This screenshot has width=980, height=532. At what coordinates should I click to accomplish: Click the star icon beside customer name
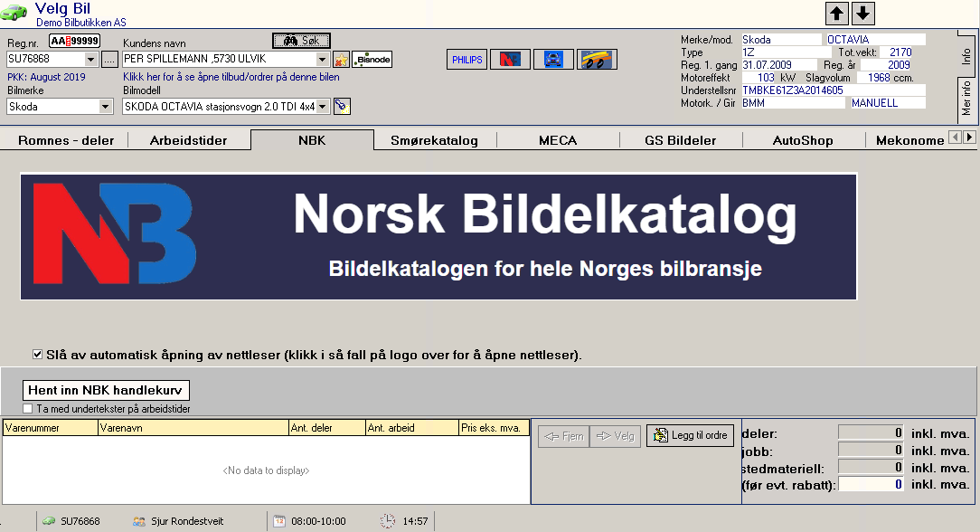pos(343,60)
